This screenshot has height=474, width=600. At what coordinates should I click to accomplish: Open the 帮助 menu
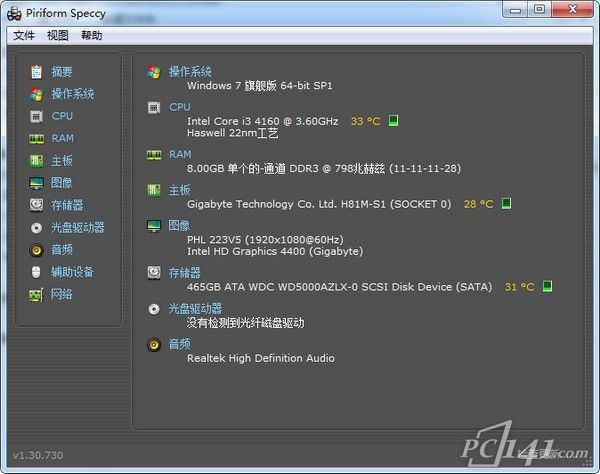pos(92,36)
